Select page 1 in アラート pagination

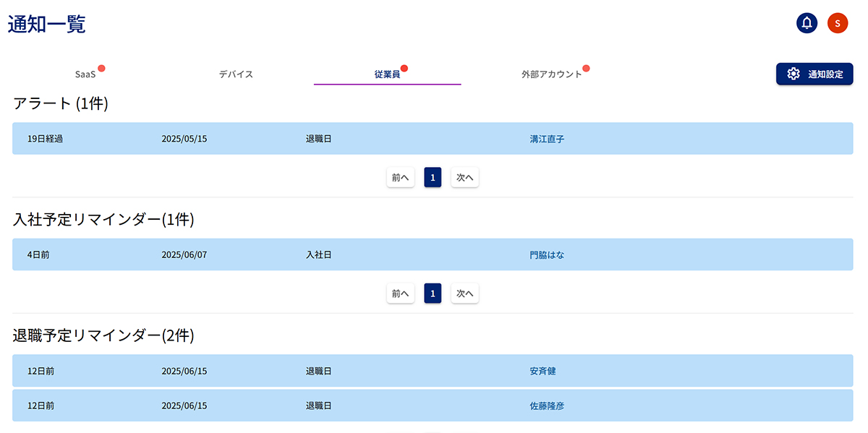pos(433,177)
